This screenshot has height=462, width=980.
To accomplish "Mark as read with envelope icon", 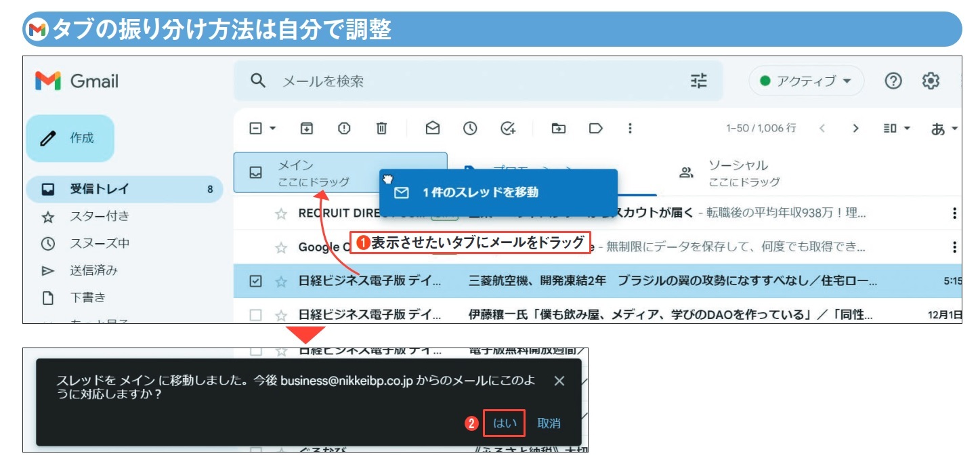I will pyautogui.click(x=432, y=128).
